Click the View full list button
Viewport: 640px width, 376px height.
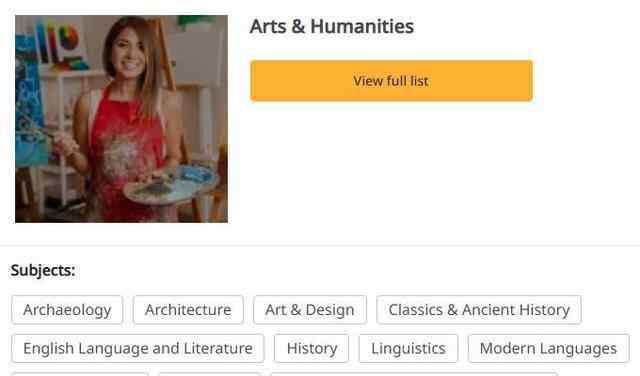click(391, 80)
